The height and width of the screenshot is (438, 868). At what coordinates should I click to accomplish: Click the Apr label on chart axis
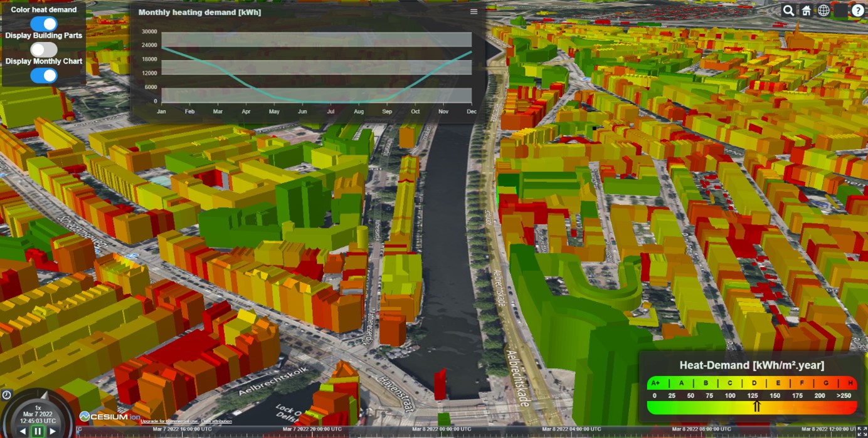point(246,112)
